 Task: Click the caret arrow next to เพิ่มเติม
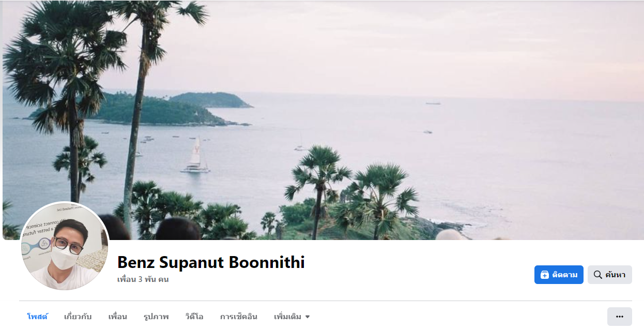pyautogui.click(x=308, y=317)
